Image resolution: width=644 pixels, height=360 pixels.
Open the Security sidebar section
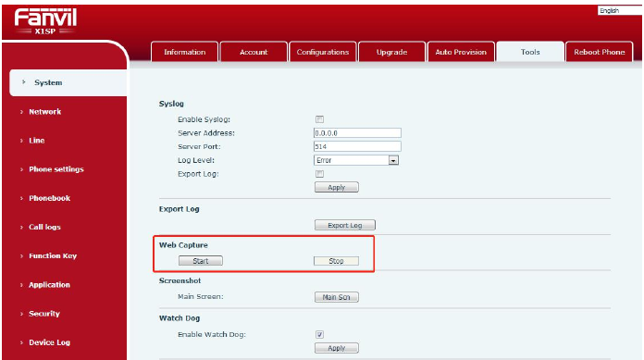44,314
